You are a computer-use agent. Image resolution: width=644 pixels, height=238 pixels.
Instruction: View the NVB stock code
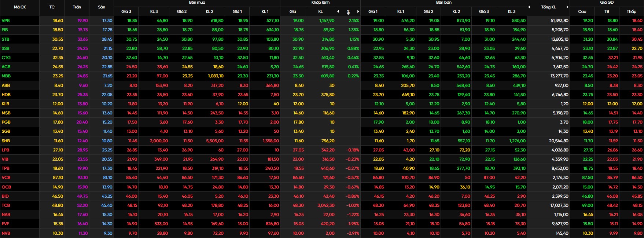tap(6, 233)
